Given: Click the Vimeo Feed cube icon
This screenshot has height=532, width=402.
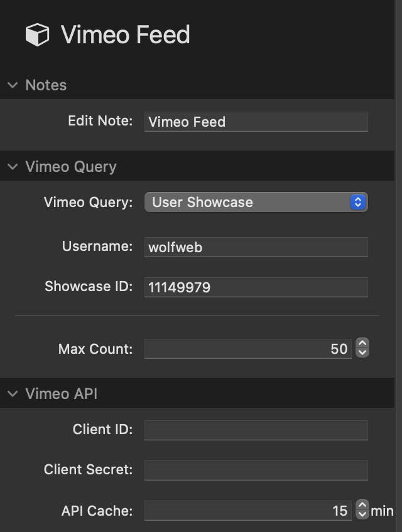Looking at the screenshot, I should pyautogui.click(x=37, y=35).
